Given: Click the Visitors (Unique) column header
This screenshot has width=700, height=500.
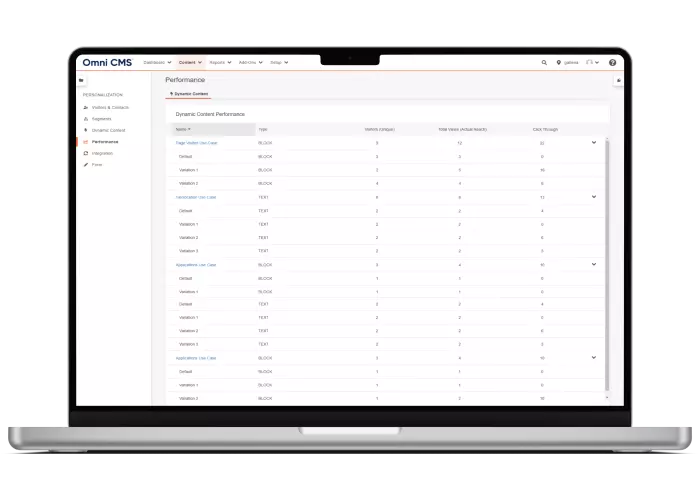Looking at the screenshot, I should point(379,129).
